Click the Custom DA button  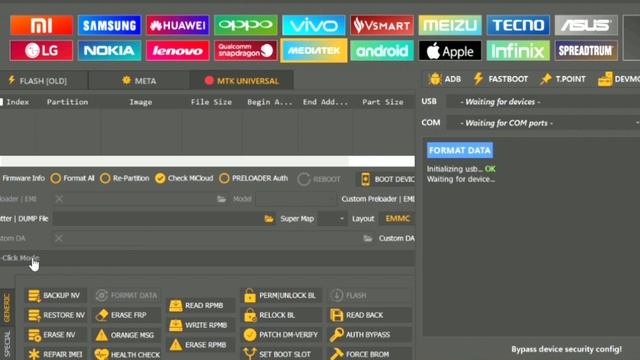pos(396,238)
